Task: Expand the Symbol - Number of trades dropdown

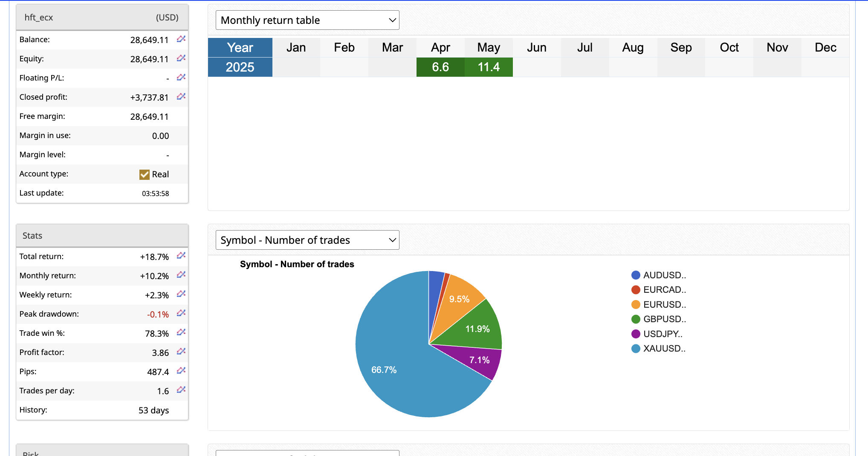Action: 307,240
